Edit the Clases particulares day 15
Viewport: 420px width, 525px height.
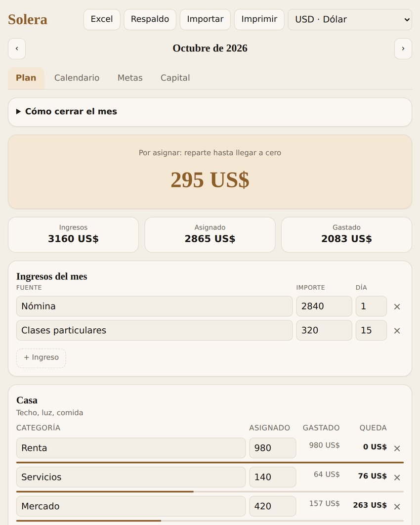[371, 330]
